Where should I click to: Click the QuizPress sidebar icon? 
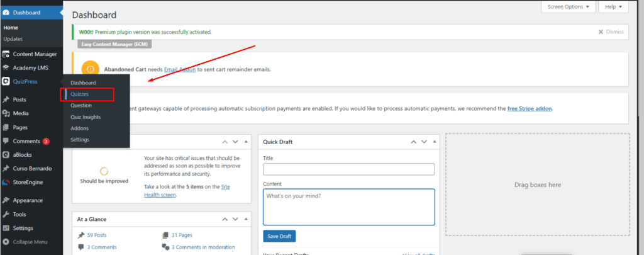point(6,81)
